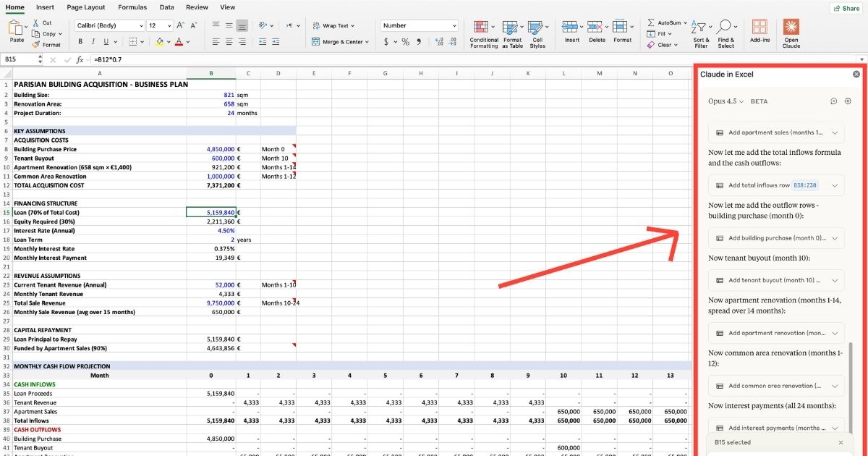Toggle top vertical alignment
This screenshot has height=456, width=868.
point(216,25)
